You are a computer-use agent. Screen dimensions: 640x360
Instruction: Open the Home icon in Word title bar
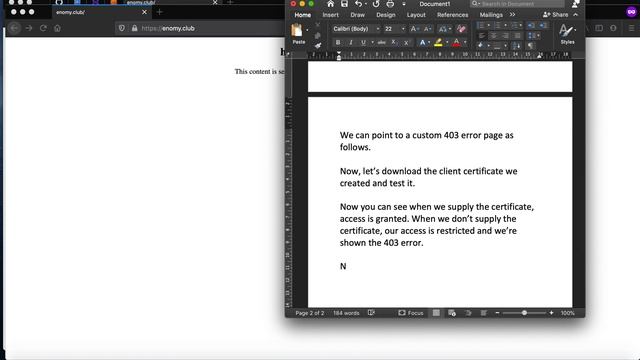[331, 4]
